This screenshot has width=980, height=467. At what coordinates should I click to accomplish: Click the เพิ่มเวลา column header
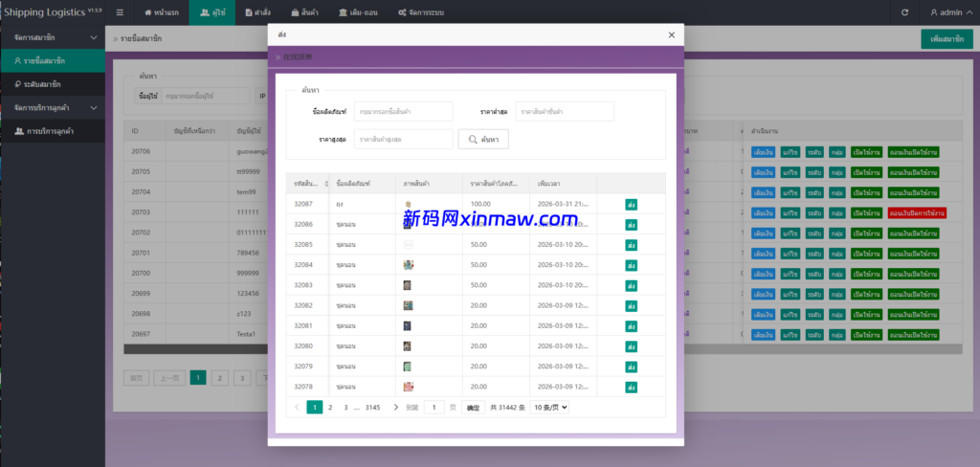563,184
